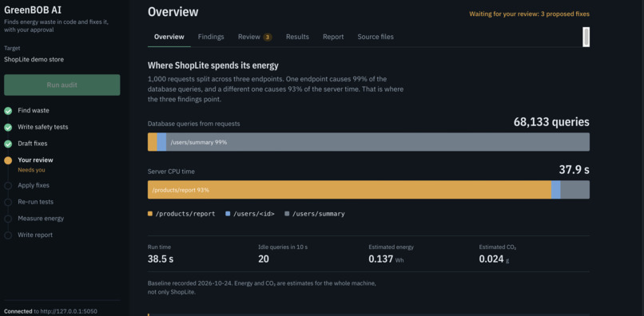Image resolution: width=644 pixels, height=316 pixels.
Task: Click the /users/<id> legend label
Action: pos(254,214)
